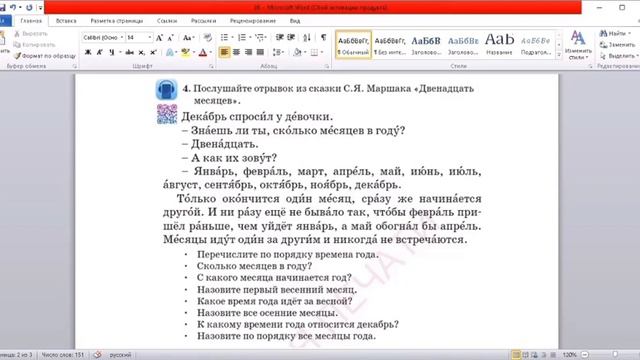
Task: Open Вид ribbon tab
Action: (x=295, y=21)
